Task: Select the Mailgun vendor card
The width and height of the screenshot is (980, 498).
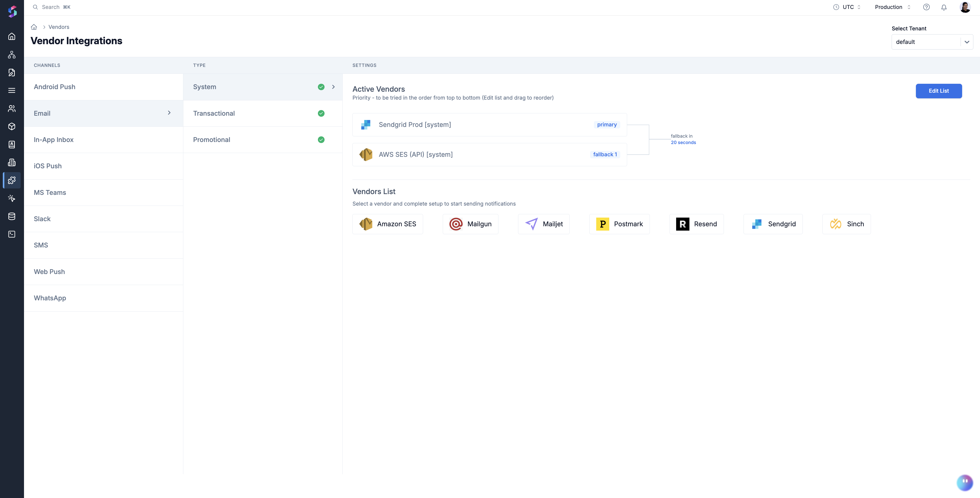Action: (x=470, y=224)
